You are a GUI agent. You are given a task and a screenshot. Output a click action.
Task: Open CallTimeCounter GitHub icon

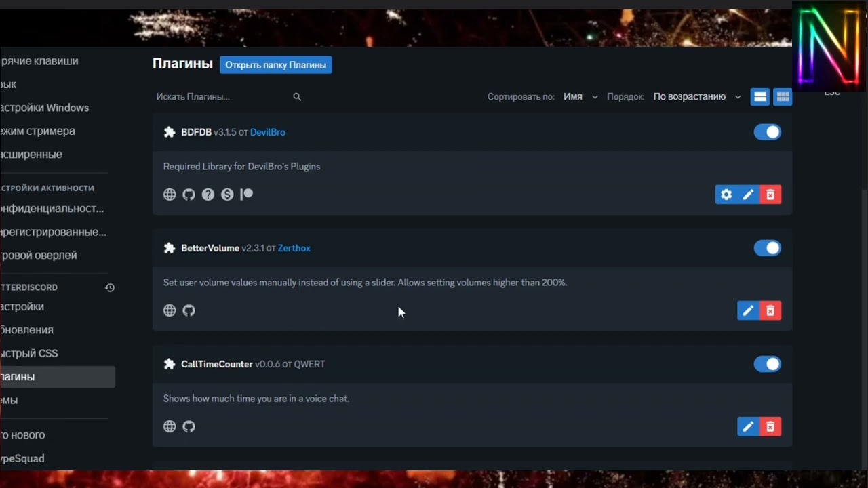(189, 426)
